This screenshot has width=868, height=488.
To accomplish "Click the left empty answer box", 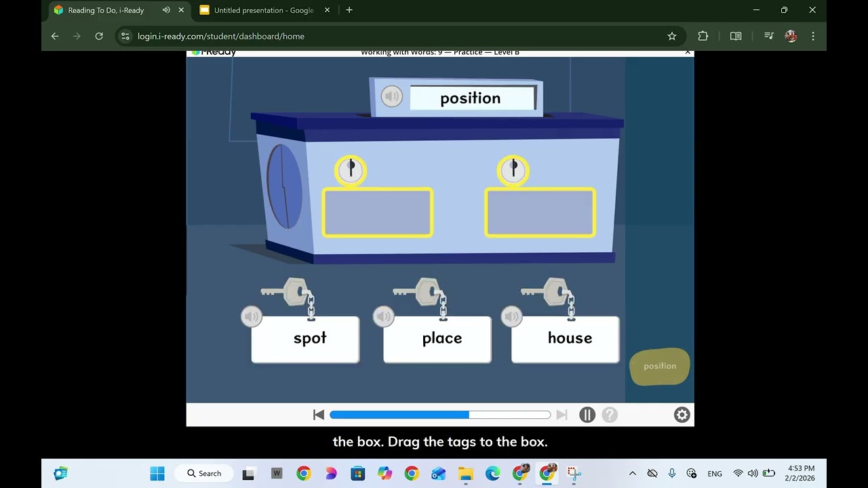I will pyautogui.click(x=378, y=213).
